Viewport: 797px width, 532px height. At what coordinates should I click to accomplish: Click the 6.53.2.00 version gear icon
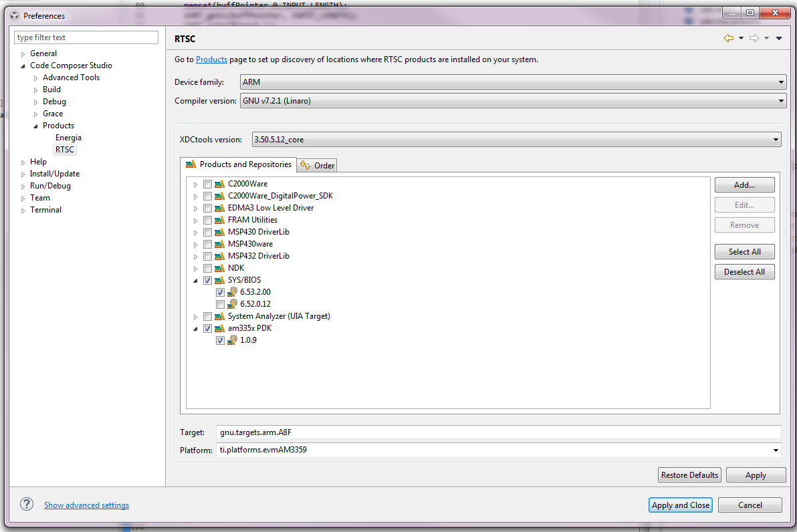pyautogui.click(x=232, y=291)
